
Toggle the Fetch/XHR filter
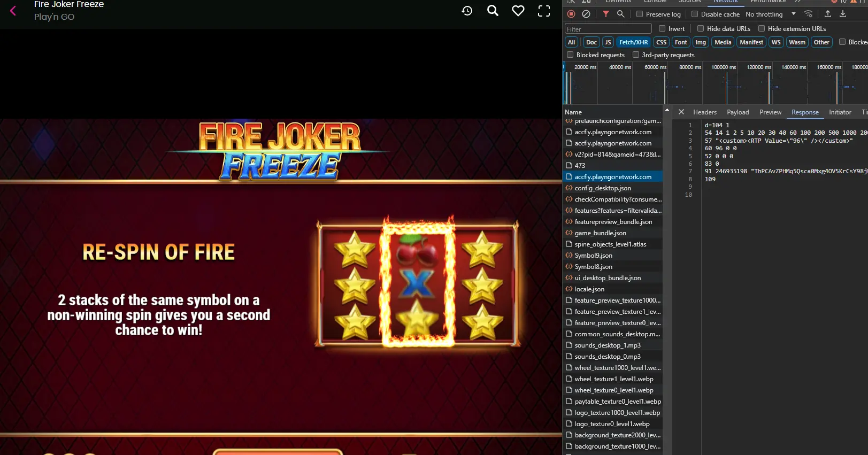(633, 42)
